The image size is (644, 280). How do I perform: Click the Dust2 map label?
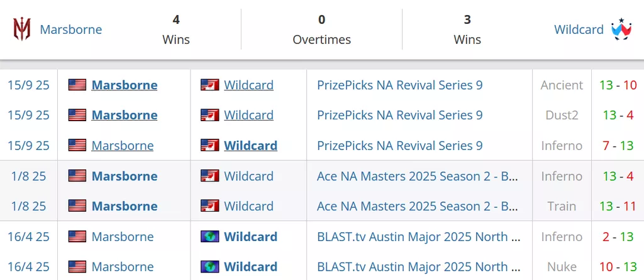pyautogui.click(x=562, y=115)
